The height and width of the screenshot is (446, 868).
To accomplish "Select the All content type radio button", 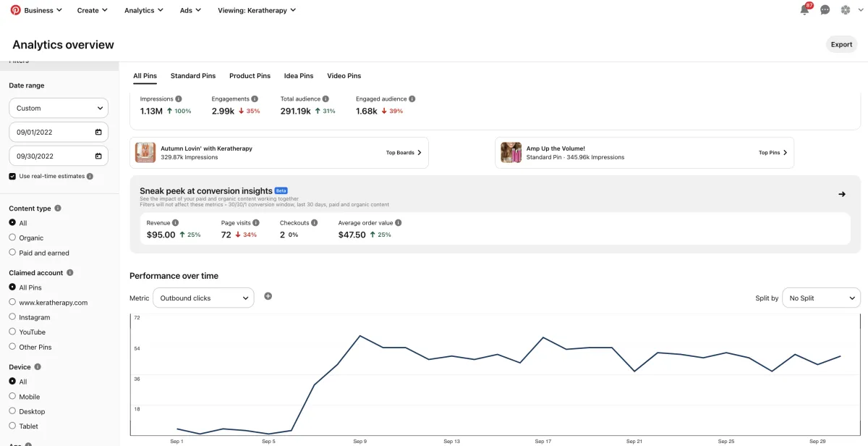I will 12,223.
